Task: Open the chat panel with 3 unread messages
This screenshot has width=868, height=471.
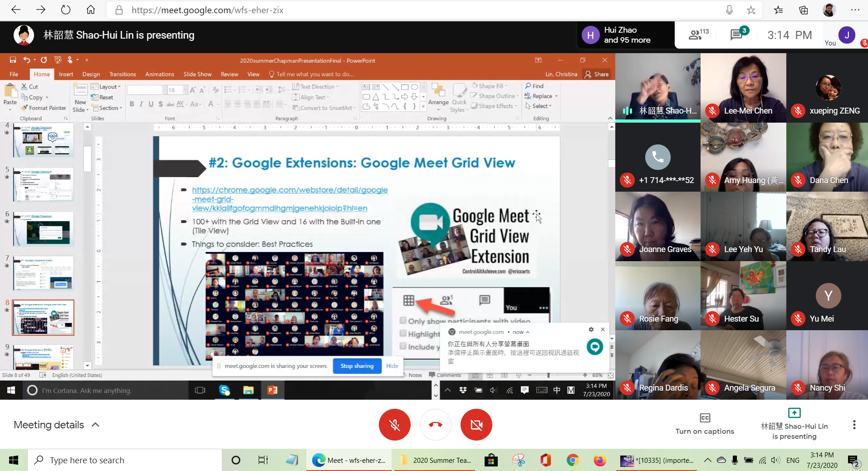Action: coord(737,35)
